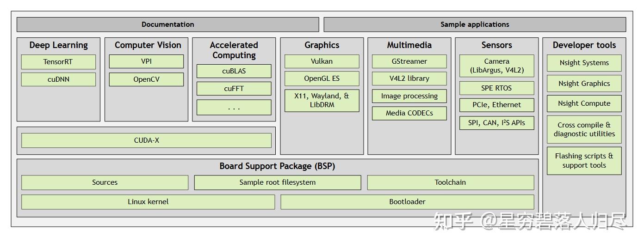Select Camera (LibArgus, V4L2) box
The image size is (644, 248).
[496, 66]
